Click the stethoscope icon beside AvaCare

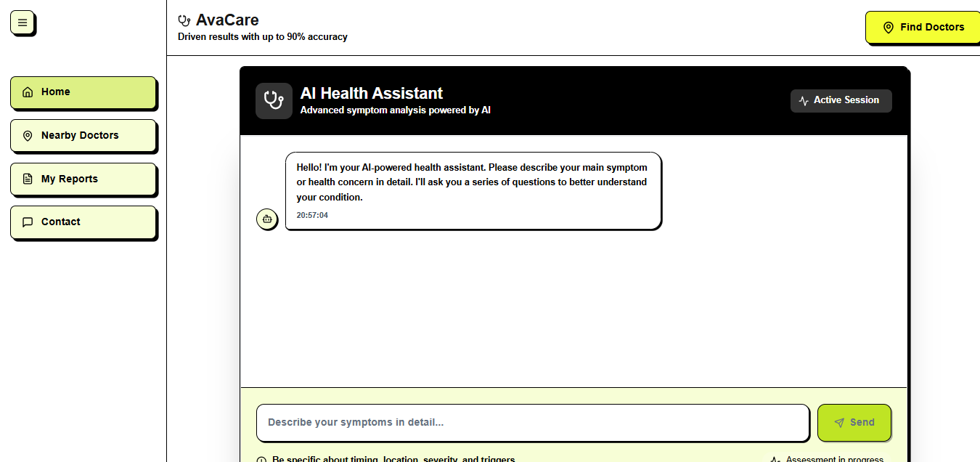[x=184, y=20]
